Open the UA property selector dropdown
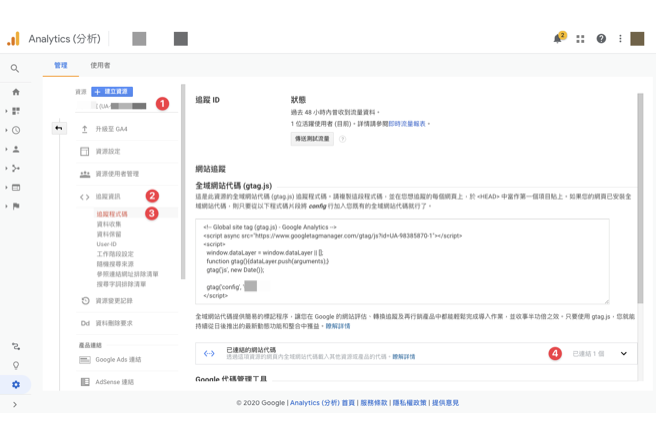The height and width of the screenshot is (436, 656). point(122,106)
